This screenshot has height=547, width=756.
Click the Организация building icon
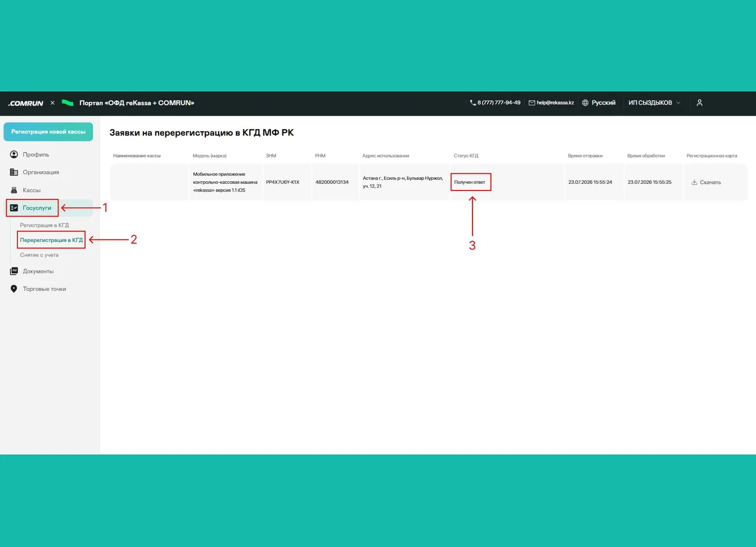click(x=14, y=172)
